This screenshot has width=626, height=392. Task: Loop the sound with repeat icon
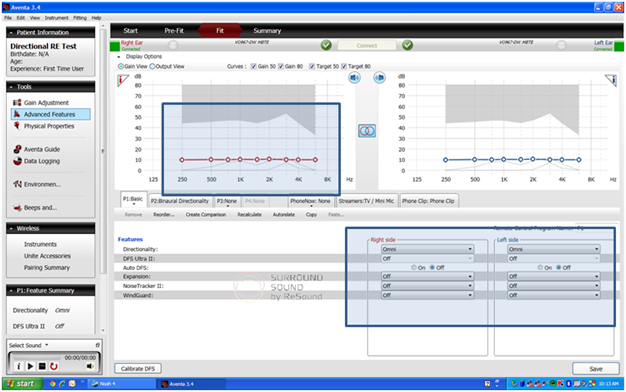(x=53, y=366)
